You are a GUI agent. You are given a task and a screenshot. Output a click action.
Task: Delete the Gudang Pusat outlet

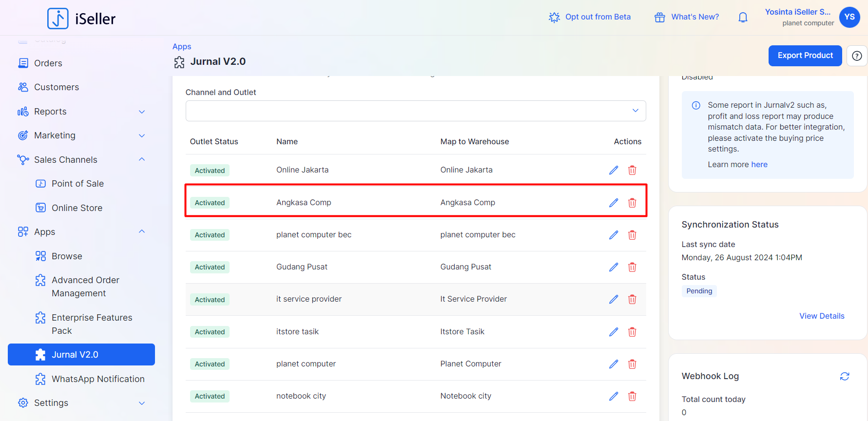(x=632, y=267)
